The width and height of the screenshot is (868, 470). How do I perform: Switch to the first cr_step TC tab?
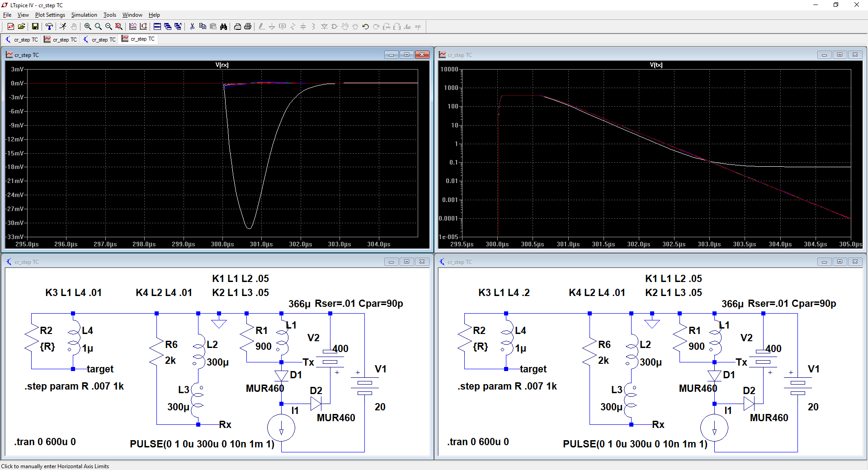coord(22,40)
